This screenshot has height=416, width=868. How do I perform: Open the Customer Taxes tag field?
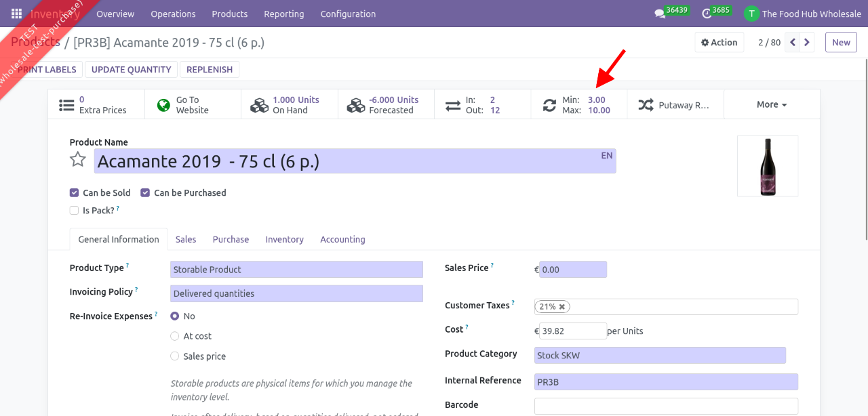(666, 307)
